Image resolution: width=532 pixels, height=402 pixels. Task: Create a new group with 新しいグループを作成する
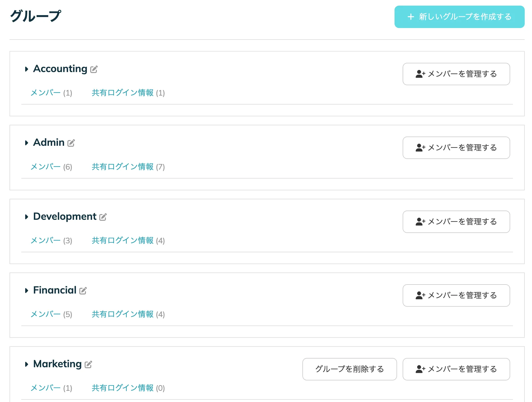[459, 17]
